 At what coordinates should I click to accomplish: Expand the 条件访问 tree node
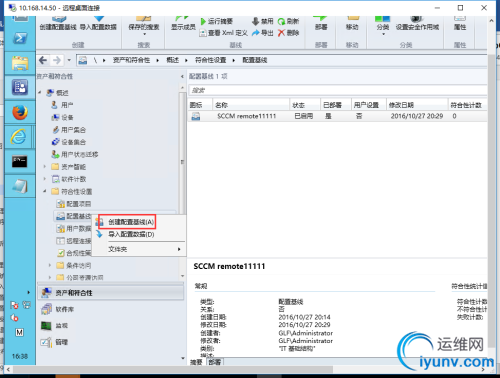50,265
